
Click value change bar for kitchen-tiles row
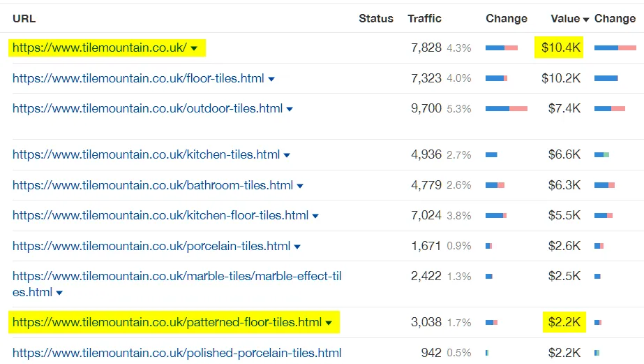[601, 155]
